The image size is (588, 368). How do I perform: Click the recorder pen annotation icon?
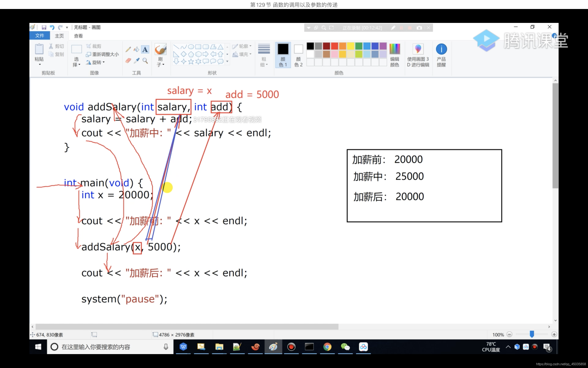pos(393,28)
